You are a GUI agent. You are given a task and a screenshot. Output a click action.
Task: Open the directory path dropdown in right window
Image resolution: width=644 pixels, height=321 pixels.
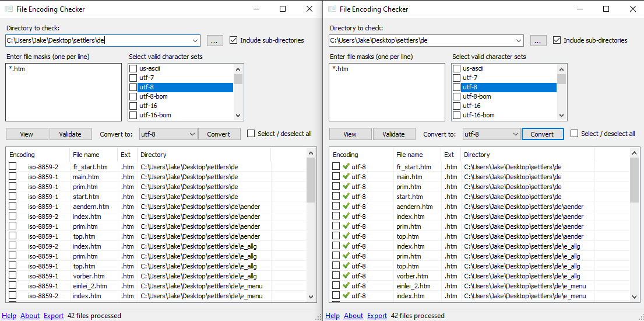click(519, 40)
